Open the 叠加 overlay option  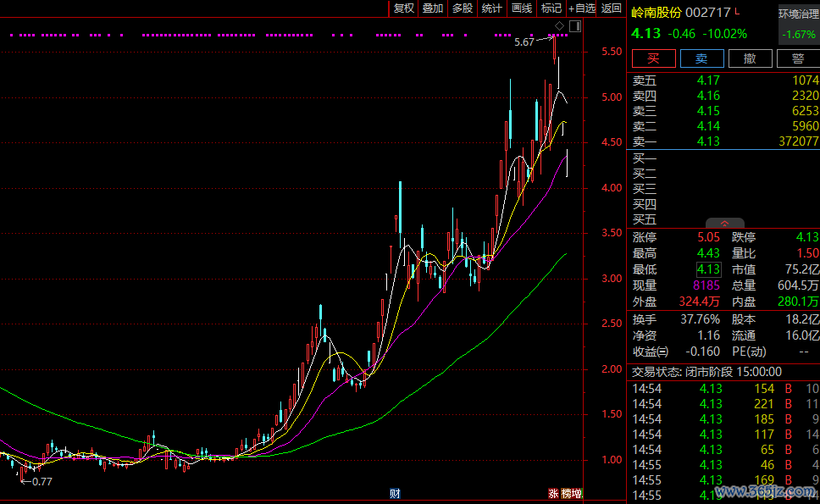pyautogui.click(x=433, y=8)
